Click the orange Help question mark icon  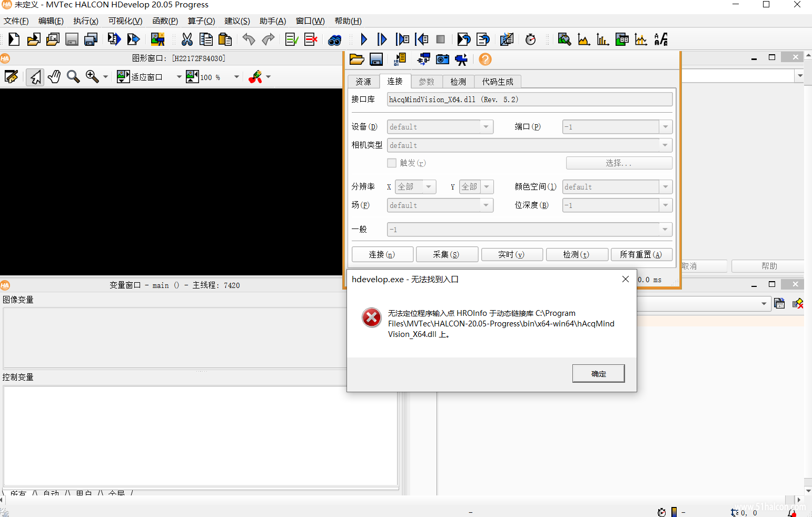[485, 59]
